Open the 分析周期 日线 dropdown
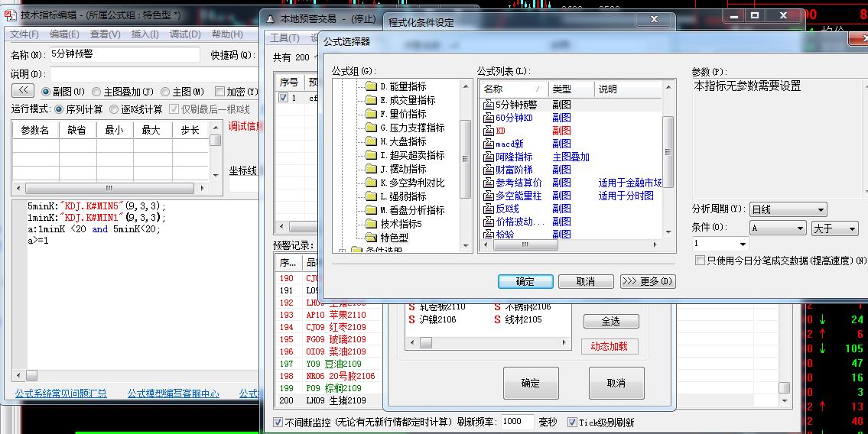Viewport: 868px width, 434px height. click(788, 209)
